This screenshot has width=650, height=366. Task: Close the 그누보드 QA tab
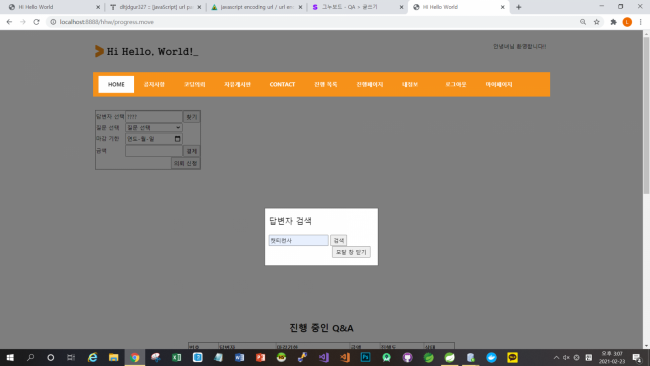pos(401,7)
